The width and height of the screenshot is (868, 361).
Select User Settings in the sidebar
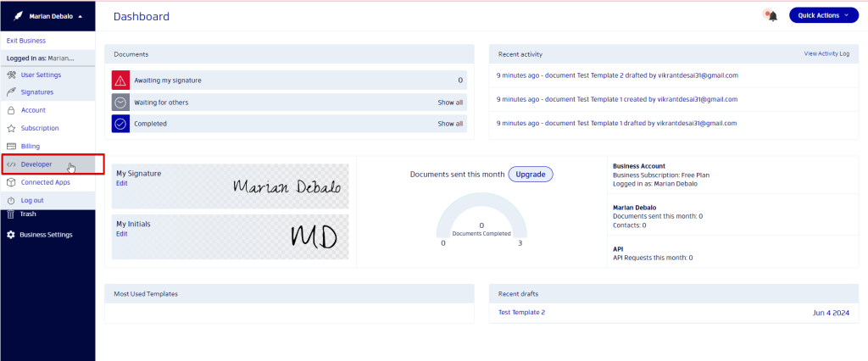(41, 75)
